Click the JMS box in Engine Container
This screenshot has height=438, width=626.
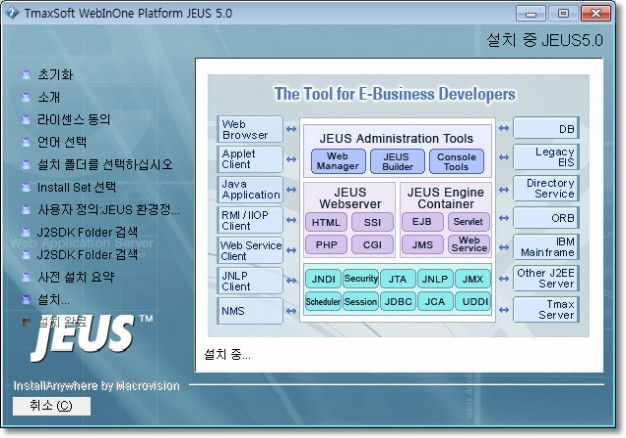click(422, 244)
